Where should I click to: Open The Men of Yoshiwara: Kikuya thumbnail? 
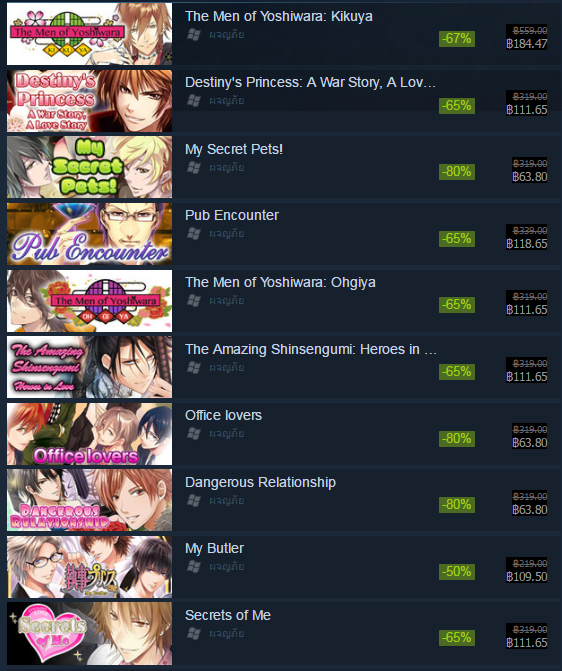click(x=89, y=34)
